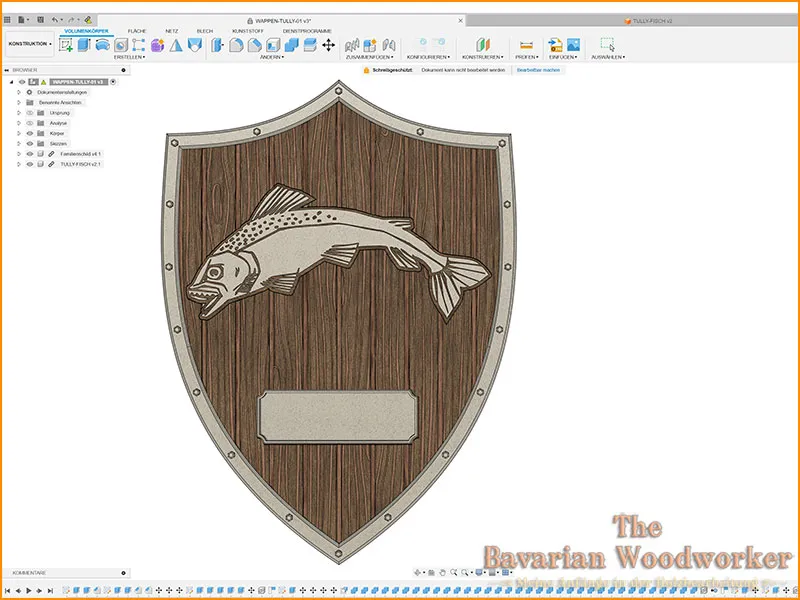Open the KONFIGURIEREN dropdown menu
Image resolution: width=800 pixels, height=600 pixels.
click(x=428, y=57)
